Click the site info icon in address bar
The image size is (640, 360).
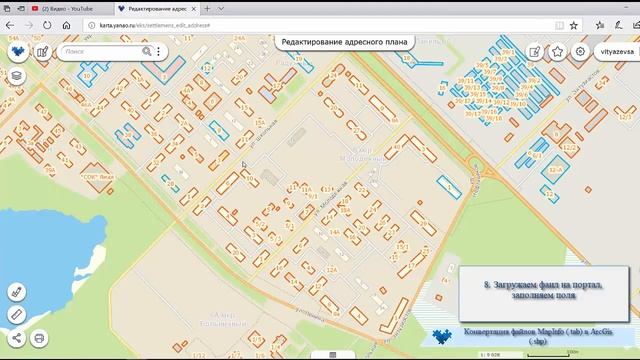point(91,25)
